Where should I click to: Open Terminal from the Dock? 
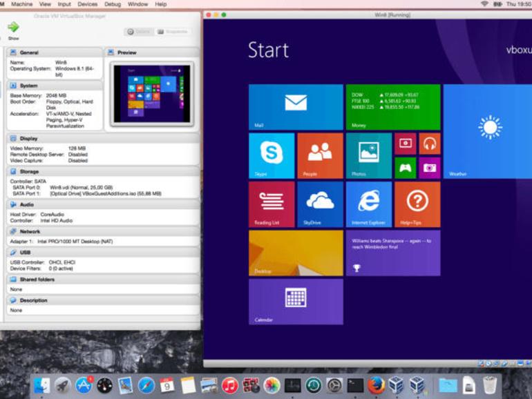pyautogui.click(x=355, y=385)
